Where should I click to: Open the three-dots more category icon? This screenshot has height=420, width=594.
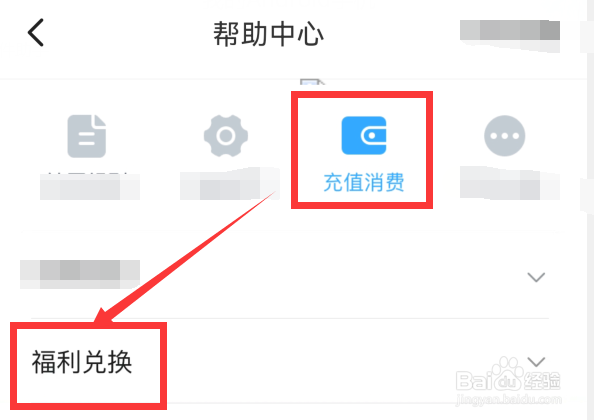click(x=504, y=136)
